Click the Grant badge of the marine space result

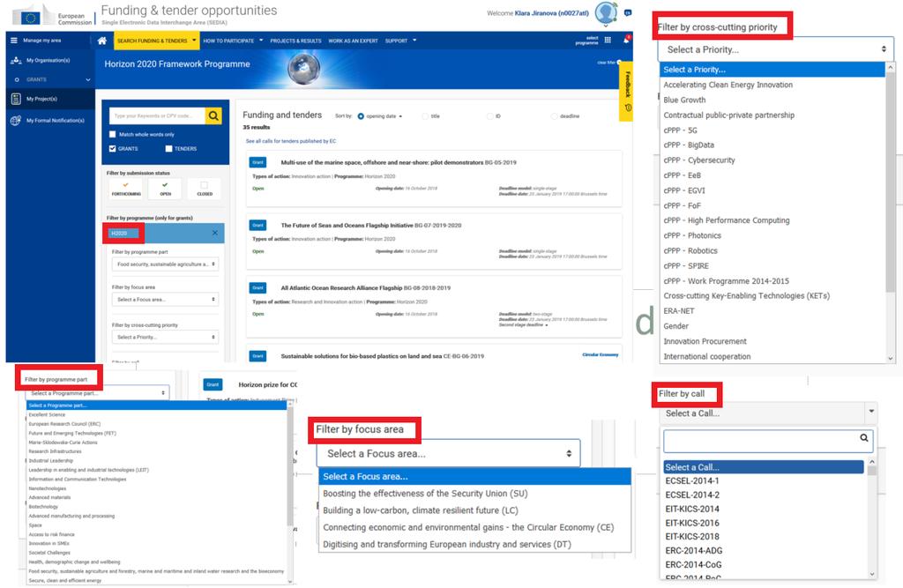(x=258, y=162)
